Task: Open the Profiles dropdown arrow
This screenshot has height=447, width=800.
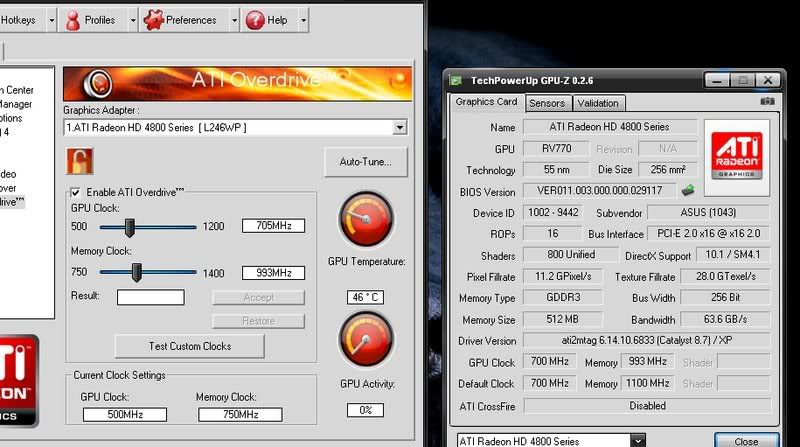Action: [x=133, y=20]
